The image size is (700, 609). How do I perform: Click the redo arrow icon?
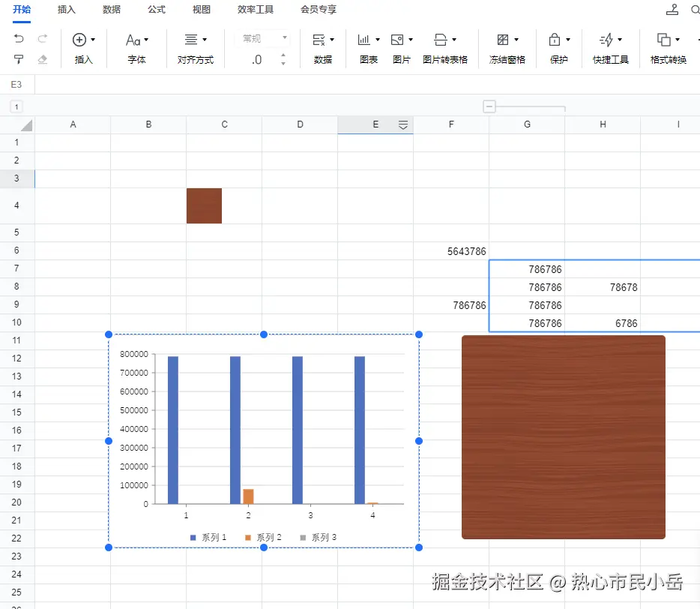[x=43, y=38]
